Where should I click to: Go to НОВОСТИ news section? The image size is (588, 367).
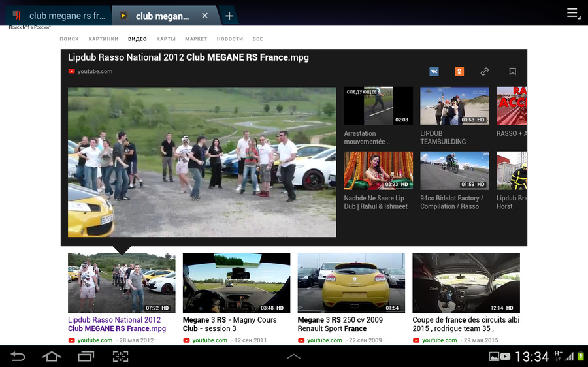230,39
